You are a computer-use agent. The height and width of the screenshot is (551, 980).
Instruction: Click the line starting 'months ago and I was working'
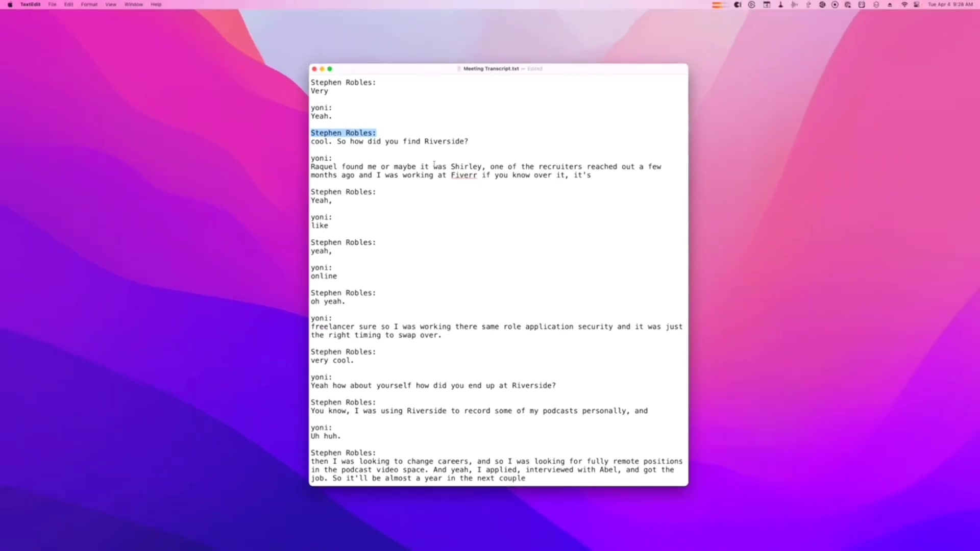pyautogui.click(x=451, y=175)
